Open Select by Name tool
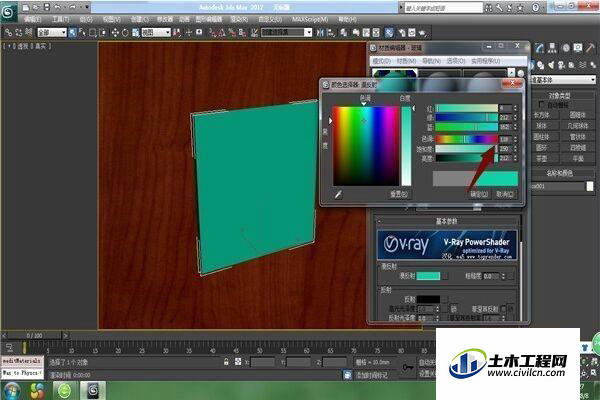Screen dimensions: 600x400 (82, 33)
